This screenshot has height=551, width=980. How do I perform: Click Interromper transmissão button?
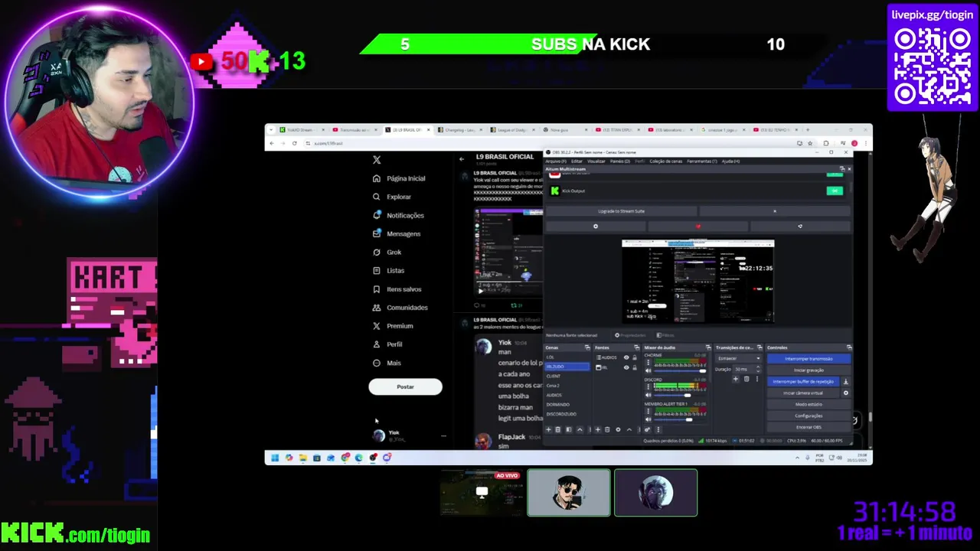point(809,358)
